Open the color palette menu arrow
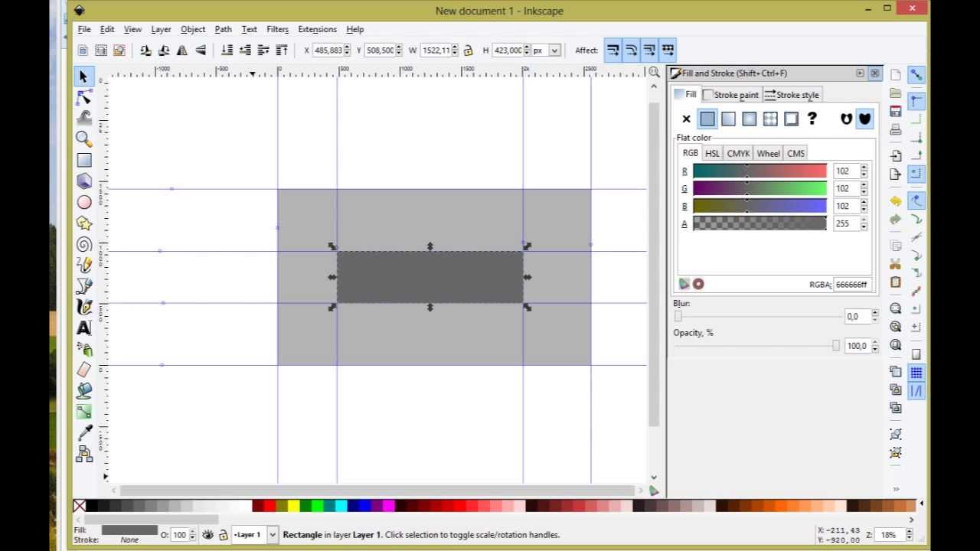Screen dimensions: 980x551 (x=921, y=504)
